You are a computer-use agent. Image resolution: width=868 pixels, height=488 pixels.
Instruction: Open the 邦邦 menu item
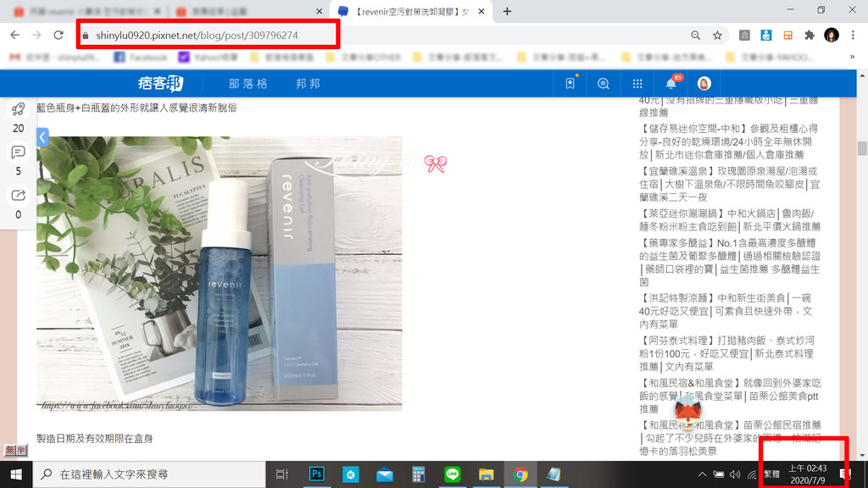pos(308,84)
